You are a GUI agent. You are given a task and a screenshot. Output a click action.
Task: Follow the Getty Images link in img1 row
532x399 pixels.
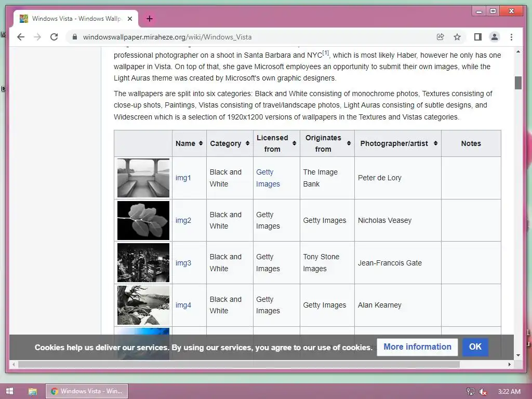[x=268, y=178]
